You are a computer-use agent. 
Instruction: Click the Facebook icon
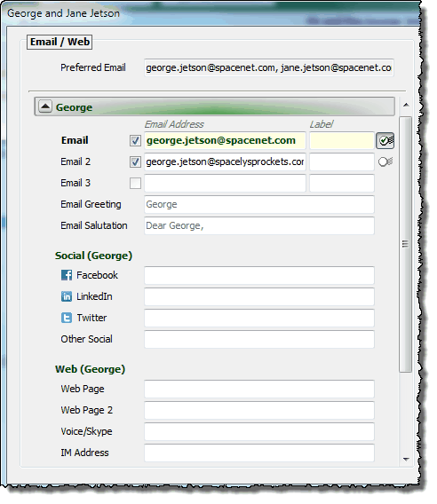[x=67, y=275]
